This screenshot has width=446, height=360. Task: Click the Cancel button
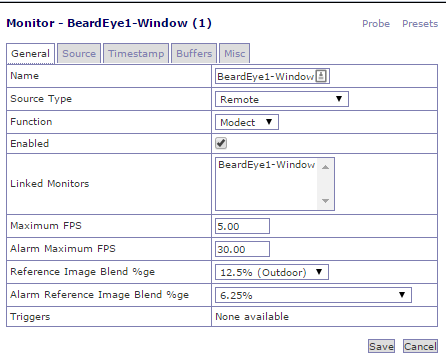(x=420, y=346)
